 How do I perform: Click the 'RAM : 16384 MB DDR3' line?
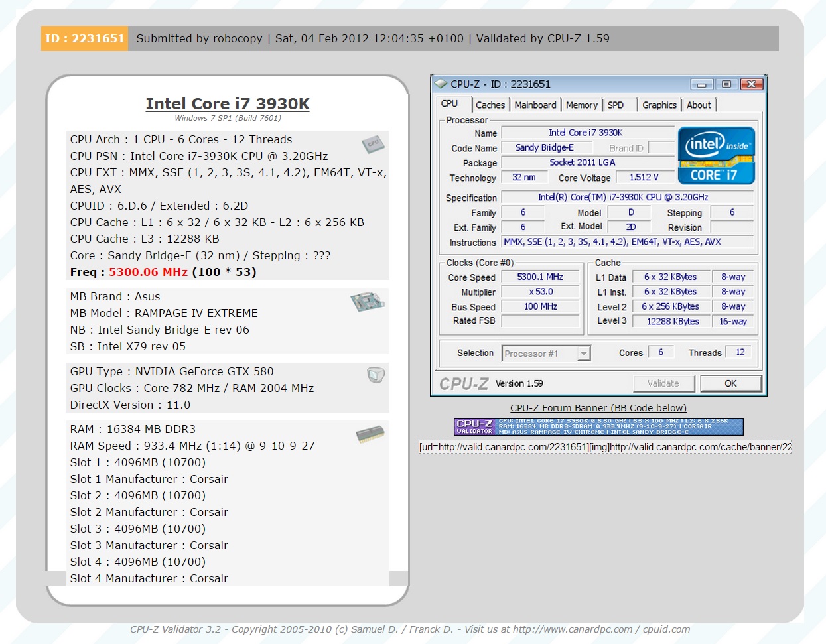[x=133, y=429]
